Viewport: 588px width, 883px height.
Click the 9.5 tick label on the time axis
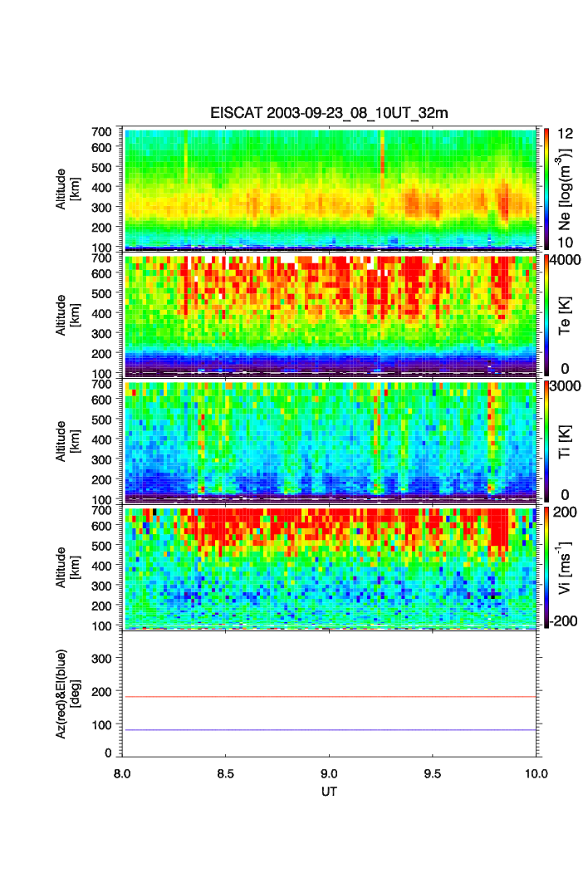coord(434,773)
